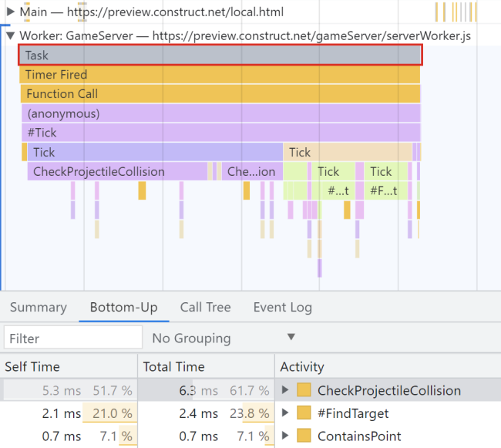Open the Call Tree tab
This screenshot has height=448, width=501.
[x=206, y=307]
